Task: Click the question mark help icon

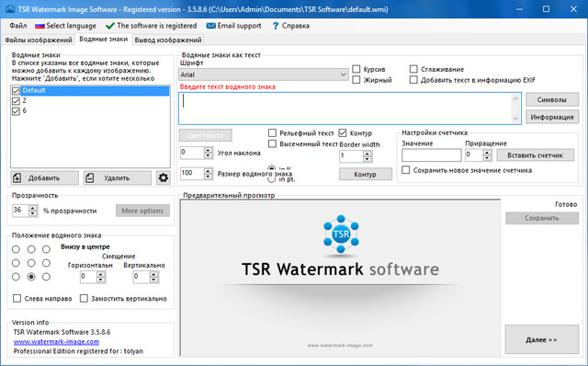Action: pyautogui.click(x=276, y=26)
